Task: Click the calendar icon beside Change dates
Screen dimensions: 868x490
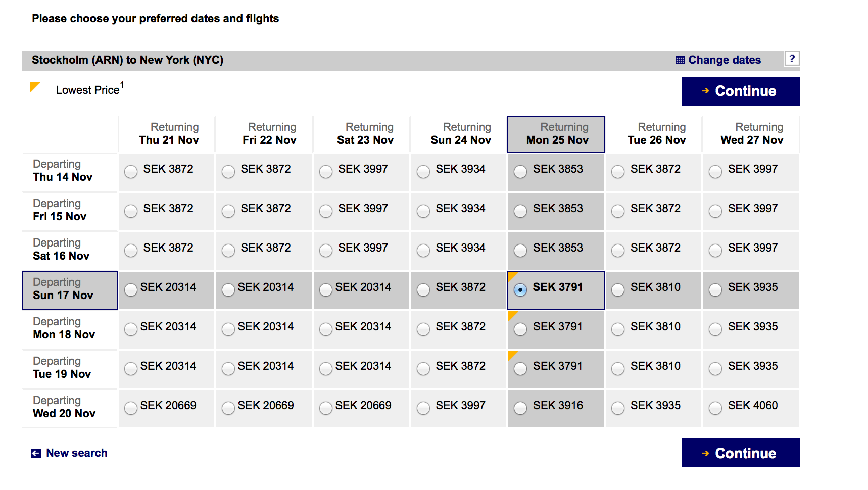Action: click(680, 60)
